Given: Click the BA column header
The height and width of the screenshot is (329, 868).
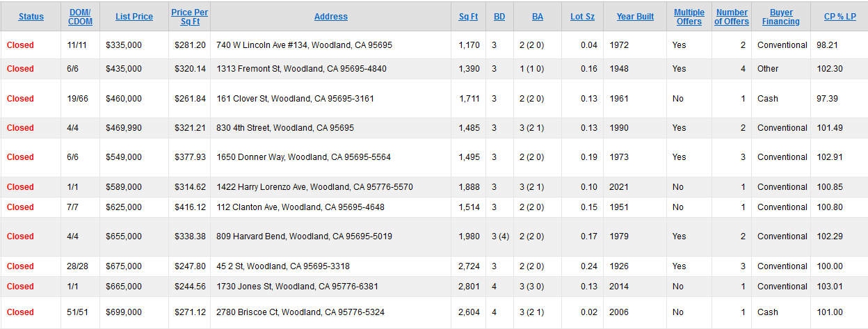Looking at the screenshot, I should point(538,17).
